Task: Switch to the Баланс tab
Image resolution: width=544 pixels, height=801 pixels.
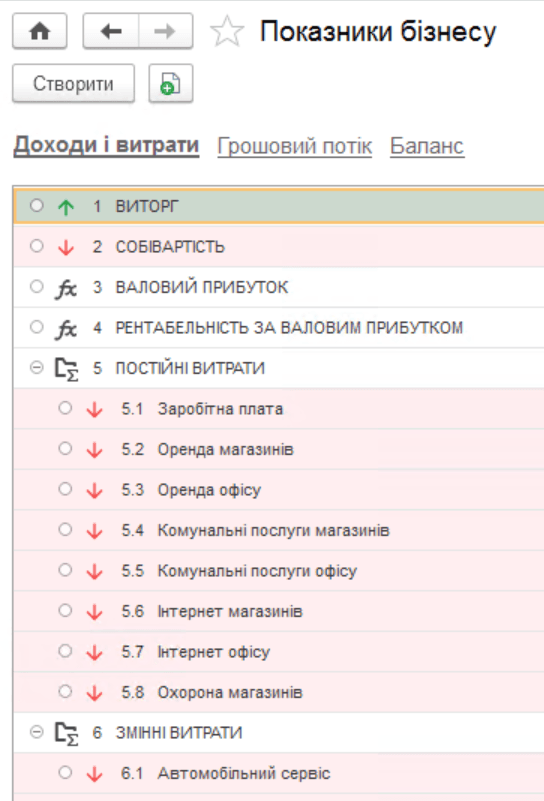Action: click(427, 146)
